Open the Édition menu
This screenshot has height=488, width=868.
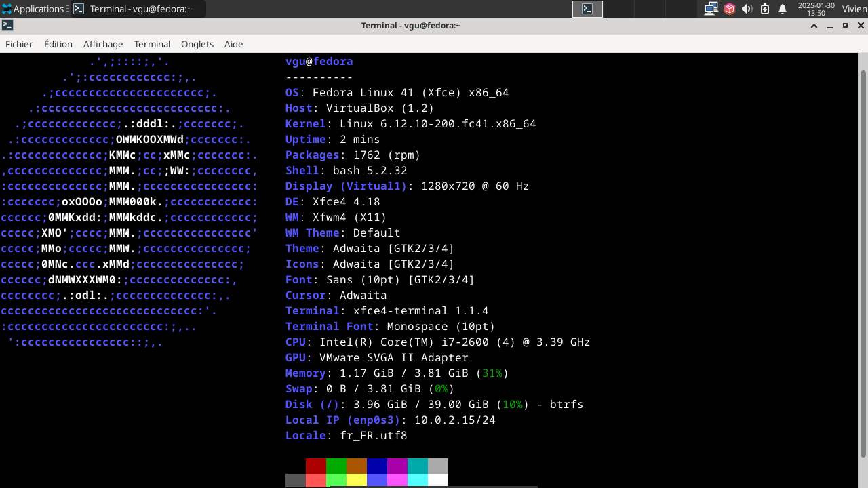pos(58,44)
